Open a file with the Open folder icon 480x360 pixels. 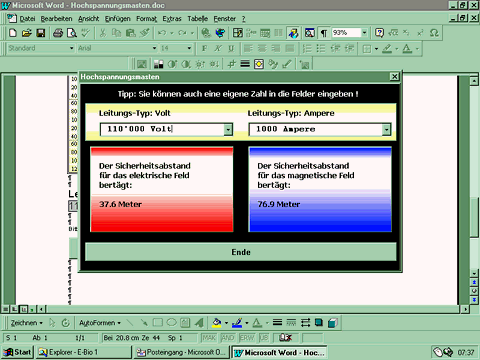(x=27, y=33)
